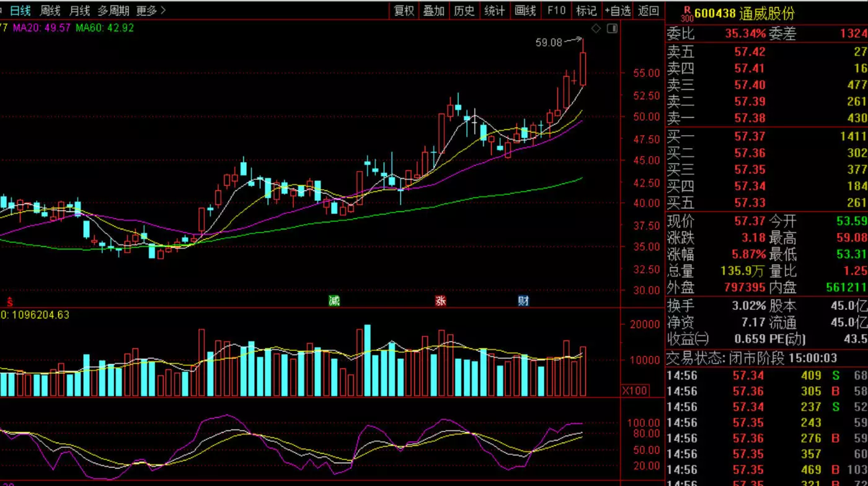Select the 卖三 57.40 ask row

pyautogui.click(x=766, y=85)
